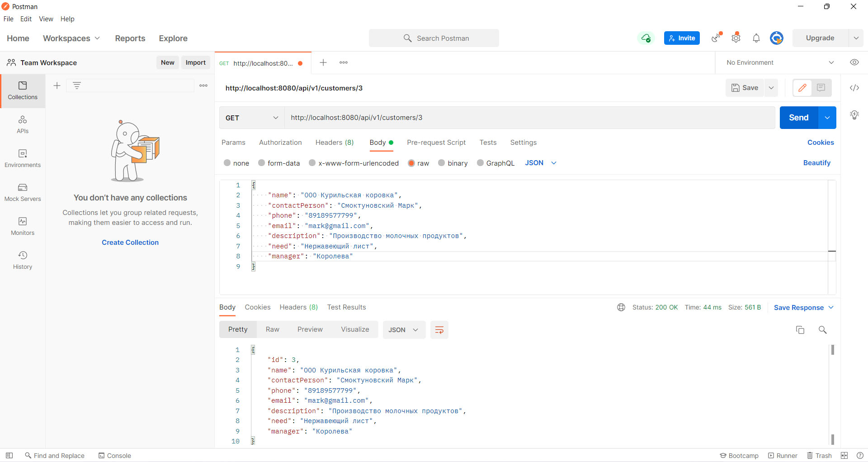Click the Create Collection link
Image resolution: width=868 pixels, height=462 pixels.
[x=130, y=243]
